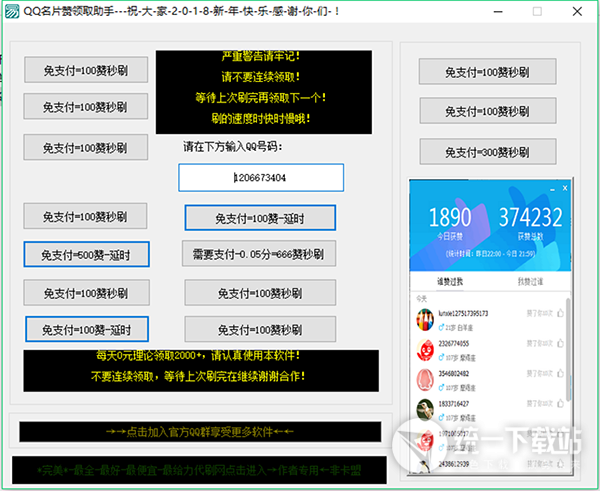Click the 点击加入官方QQ群 banner link

point(201,431)
